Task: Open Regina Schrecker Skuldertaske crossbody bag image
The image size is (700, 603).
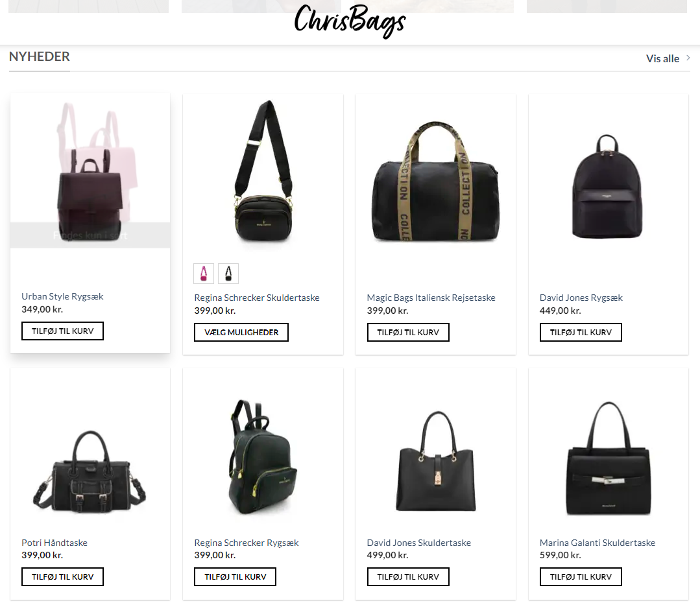Action: tap(263, 172)
